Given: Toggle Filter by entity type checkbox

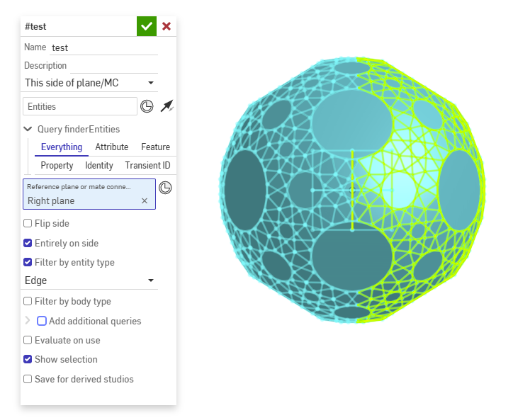Looking at the screenshot, I should pyautogui.click(x=28, y=262).
